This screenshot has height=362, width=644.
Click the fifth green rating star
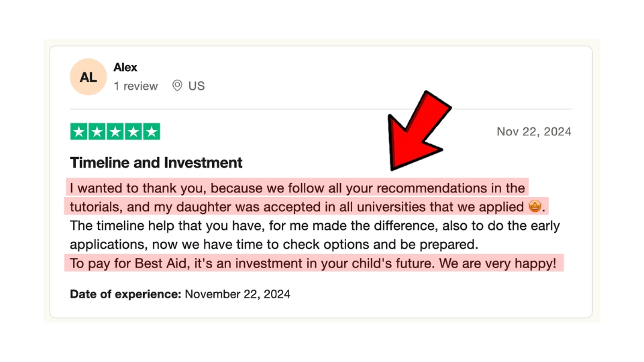tap(151, 132)
